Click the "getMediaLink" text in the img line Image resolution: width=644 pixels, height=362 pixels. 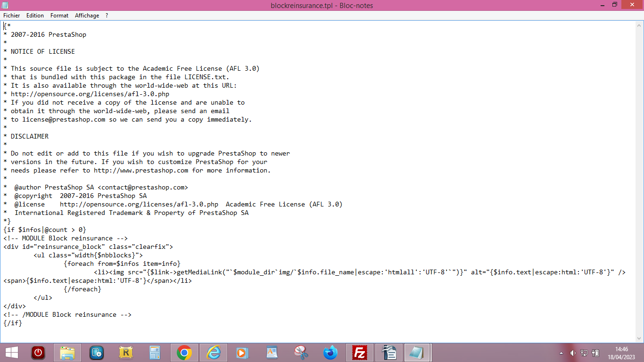point(199,272)
